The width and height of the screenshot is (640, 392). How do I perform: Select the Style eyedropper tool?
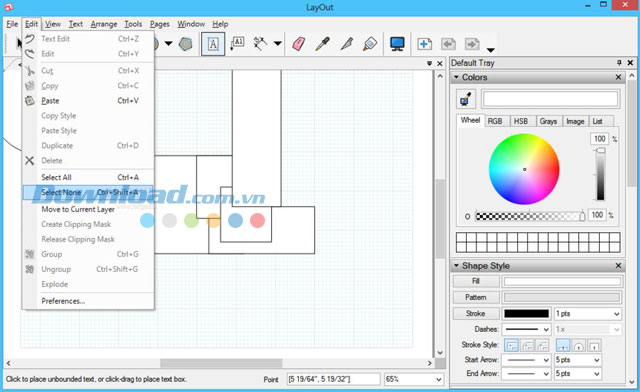pyautogui.click(x=322, y=44)
